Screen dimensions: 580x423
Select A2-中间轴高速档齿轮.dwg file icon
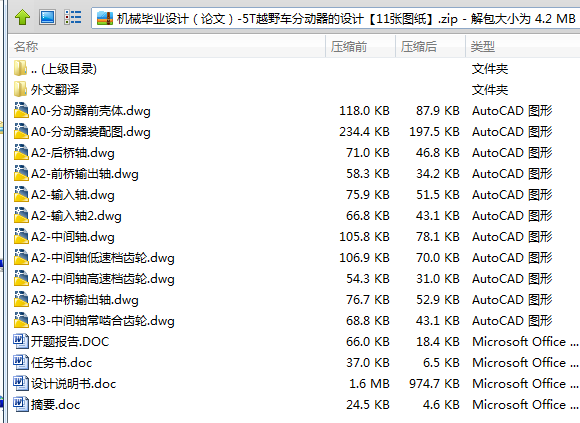click(x=21, y=278)
